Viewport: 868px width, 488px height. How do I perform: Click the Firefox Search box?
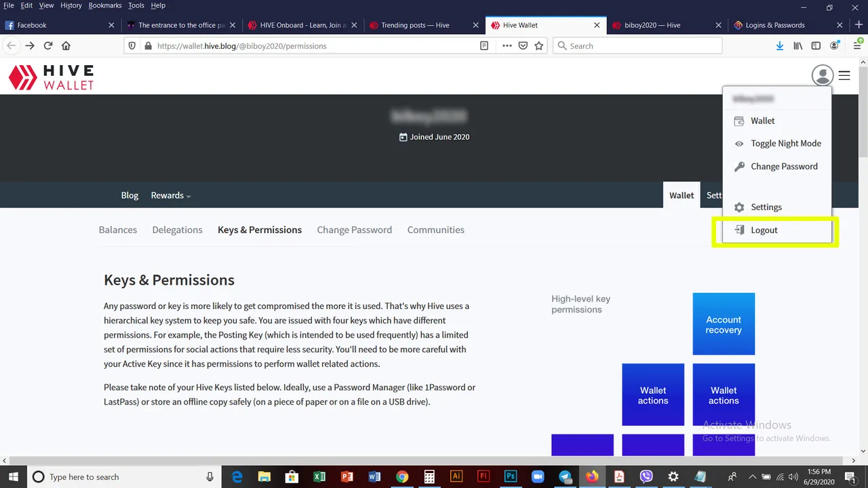click(637, 46)
